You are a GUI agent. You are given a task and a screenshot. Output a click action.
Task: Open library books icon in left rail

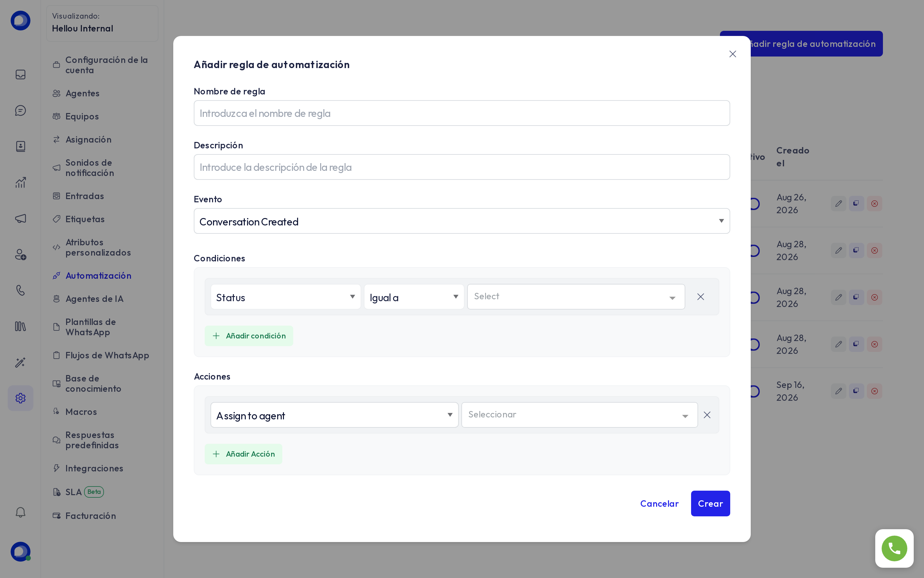click(21, 326)
